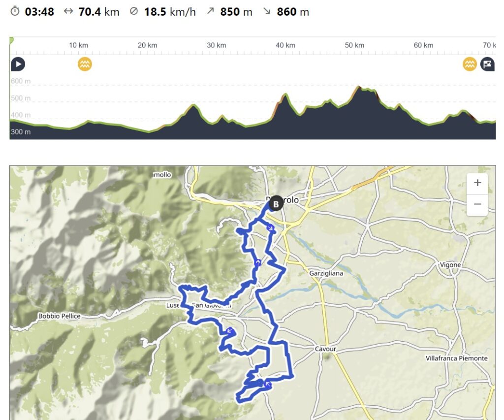Click the start play marker icon
This screenshot has width=504, height=420.
coord(18,64)
